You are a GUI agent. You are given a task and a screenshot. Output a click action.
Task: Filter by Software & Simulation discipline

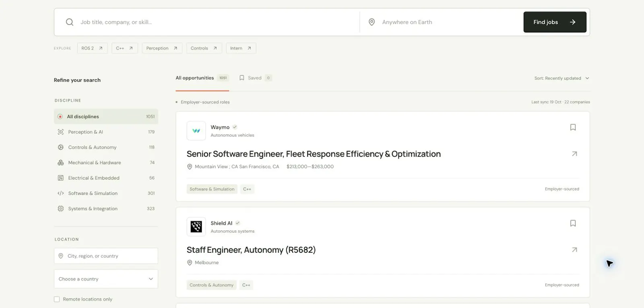click(x=106, y=193)
